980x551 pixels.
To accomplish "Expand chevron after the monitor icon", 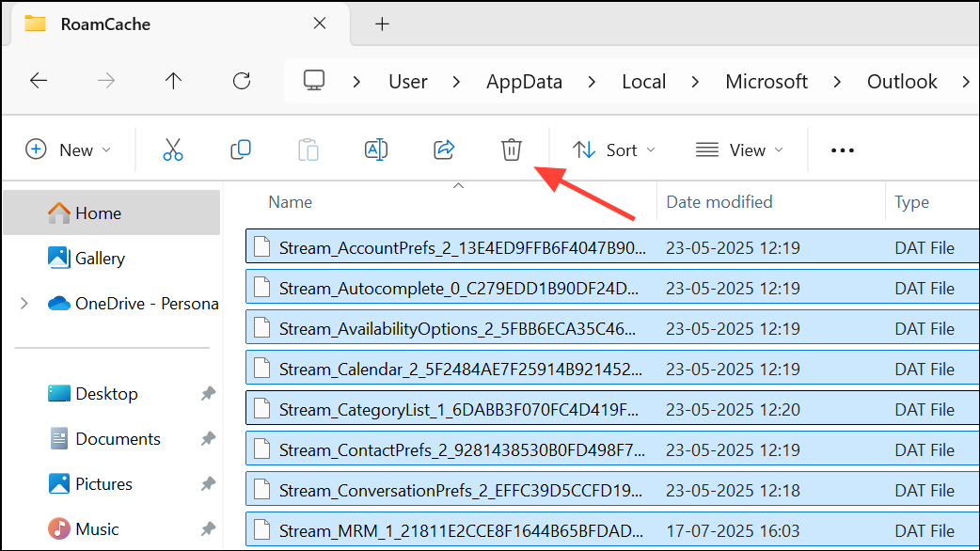I will point(356,82).
